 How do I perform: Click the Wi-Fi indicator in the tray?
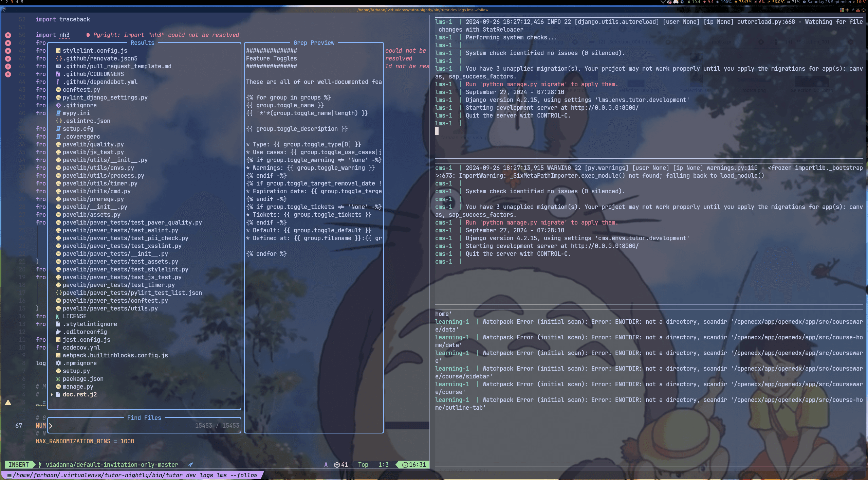click(663, 2)
